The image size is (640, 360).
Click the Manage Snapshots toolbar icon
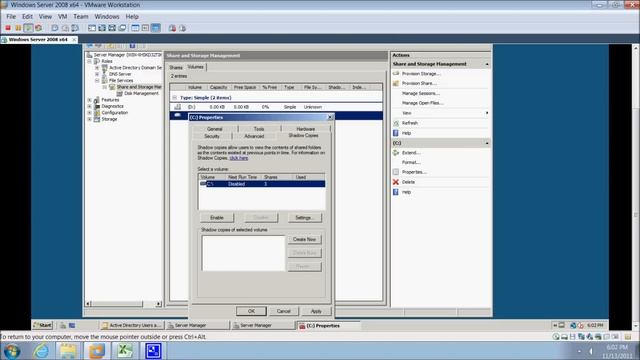(75, 28)
